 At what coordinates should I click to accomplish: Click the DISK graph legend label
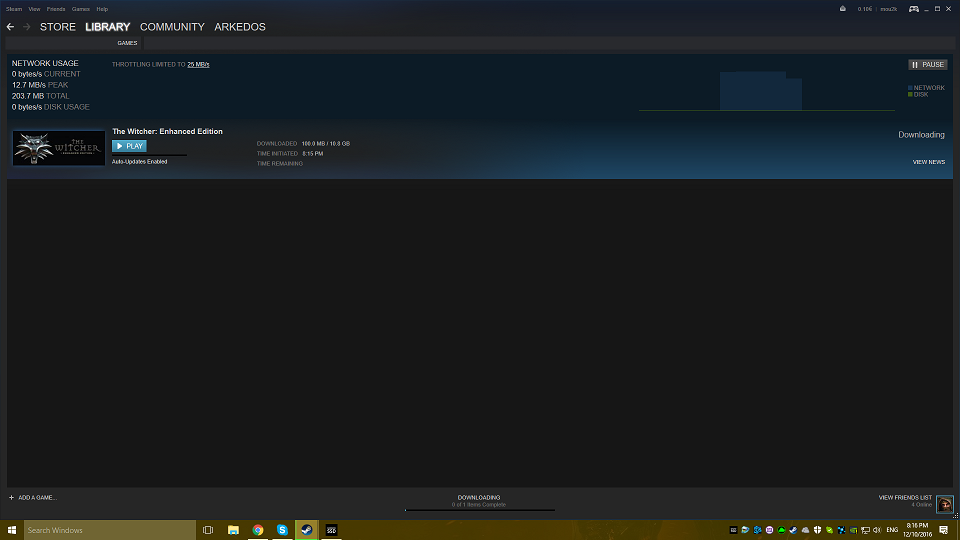pyautogui.click(x=921, y=94)
